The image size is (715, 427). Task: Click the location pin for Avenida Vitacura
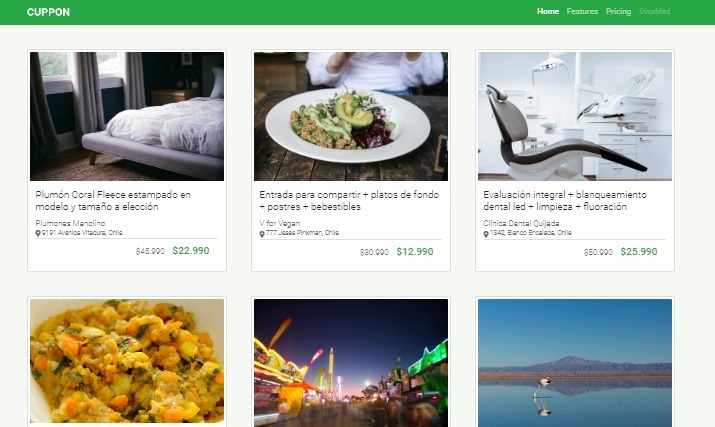(x=37, y=233)
